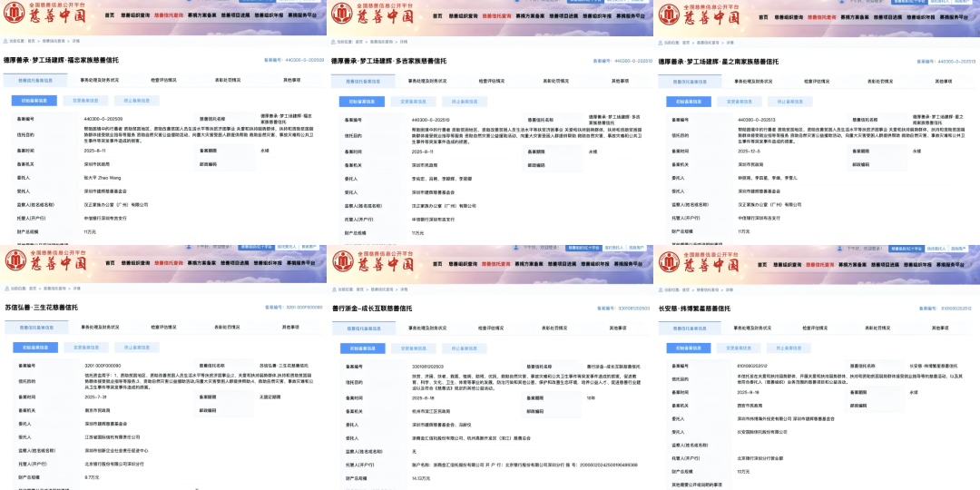Click the breadcrumb location icon in the 多吉家族 panel
The width and height of the screenshot is (980, 490).
[334, 42]
